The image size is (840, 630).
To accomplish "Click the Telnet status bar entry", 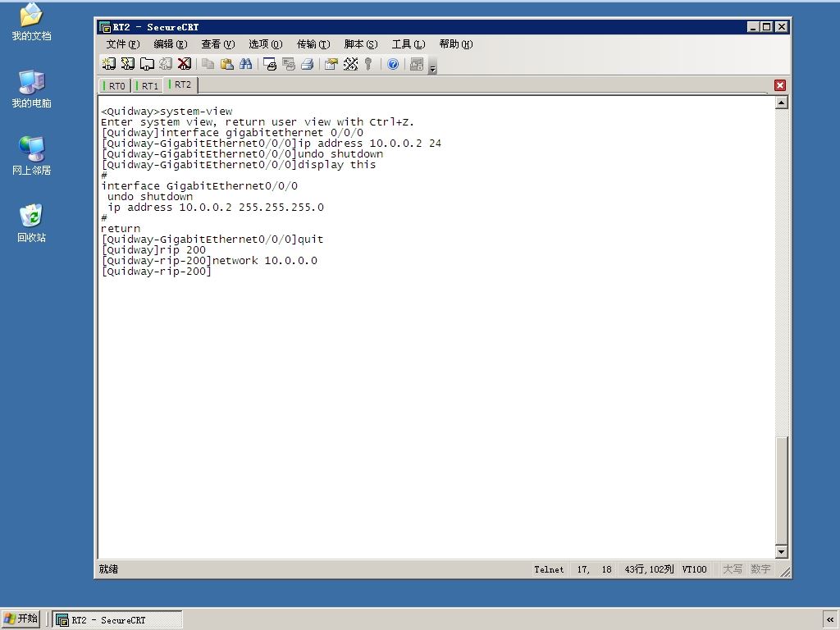I will [x=549, y=569].
